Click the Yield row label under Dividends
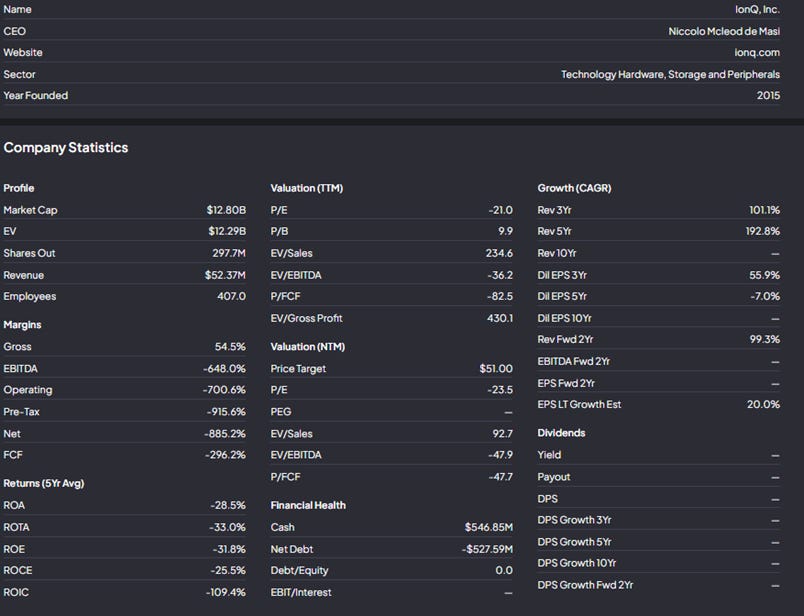Screen dimensions: 804x616 click(x=549, y=455)
